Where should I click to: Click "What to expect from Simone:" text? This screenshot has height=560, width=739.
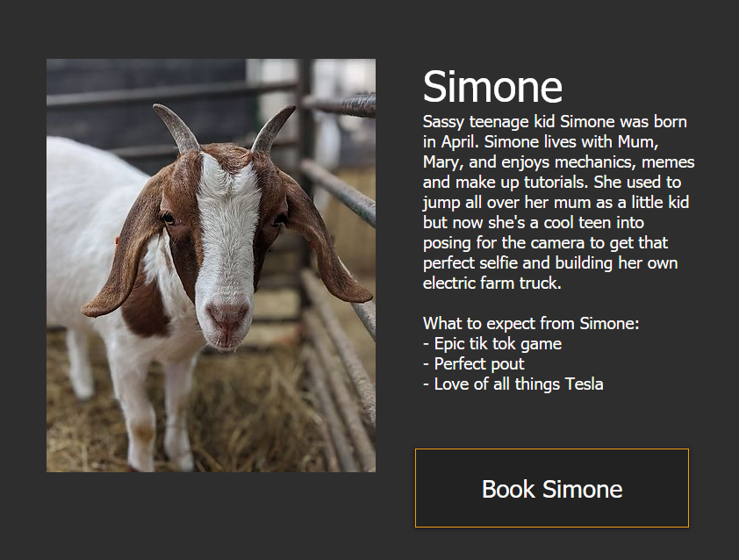click(x=531, y=323)
